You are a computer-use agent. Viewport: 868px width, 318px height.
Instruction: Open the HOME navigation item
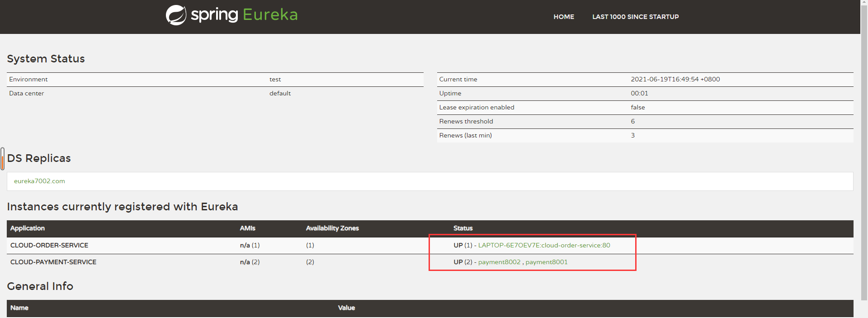pos(564,17)
